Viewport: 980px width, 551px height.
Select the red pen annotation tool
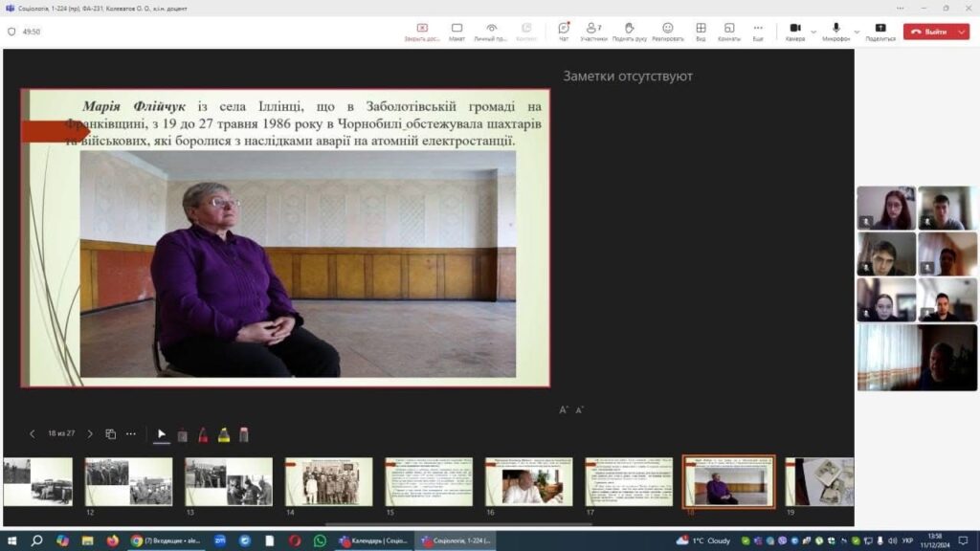pyautogui.click(x=203, y=434)
